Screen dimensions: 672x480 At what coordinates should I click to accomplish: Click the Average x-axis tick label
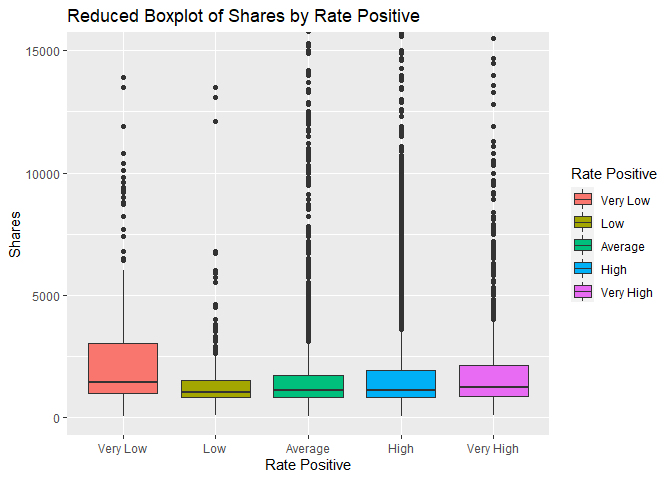(x=308, y=448)
